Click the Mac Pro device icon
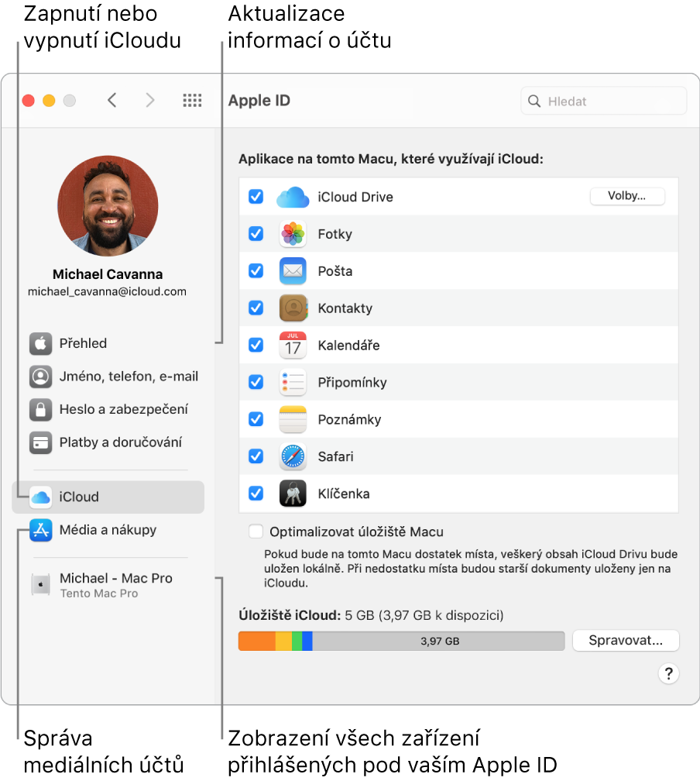 (x=40, y=584)
